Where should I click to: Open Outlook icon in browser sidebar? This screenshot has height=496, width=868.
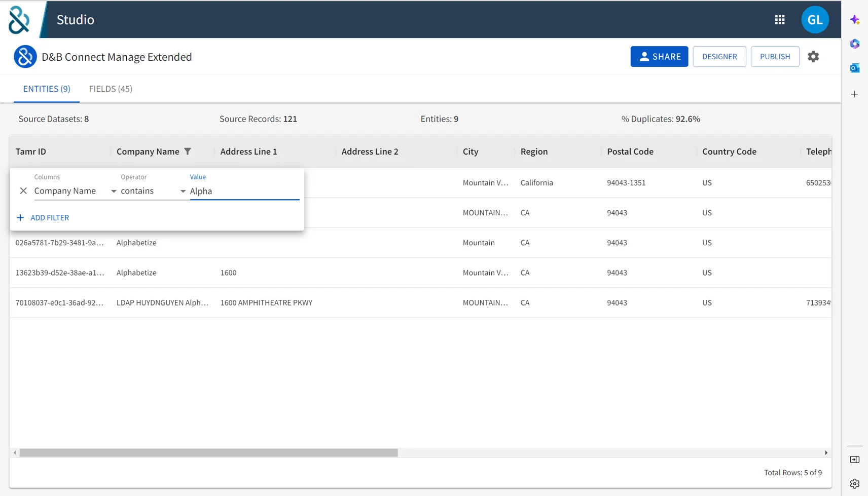pos(855,68)
